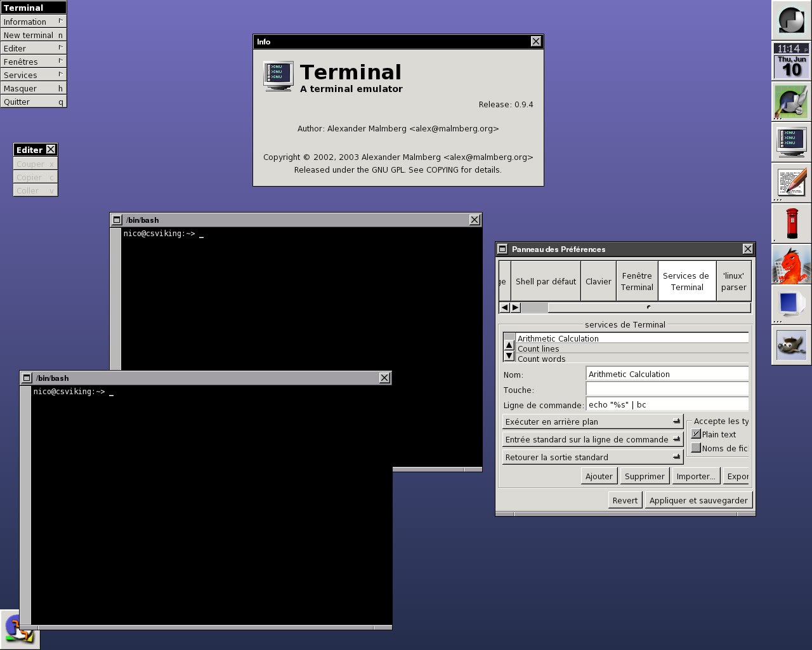Click the Supprimer button
The height and width of the screenshot is (650, 812).
(x=645, y=476)
